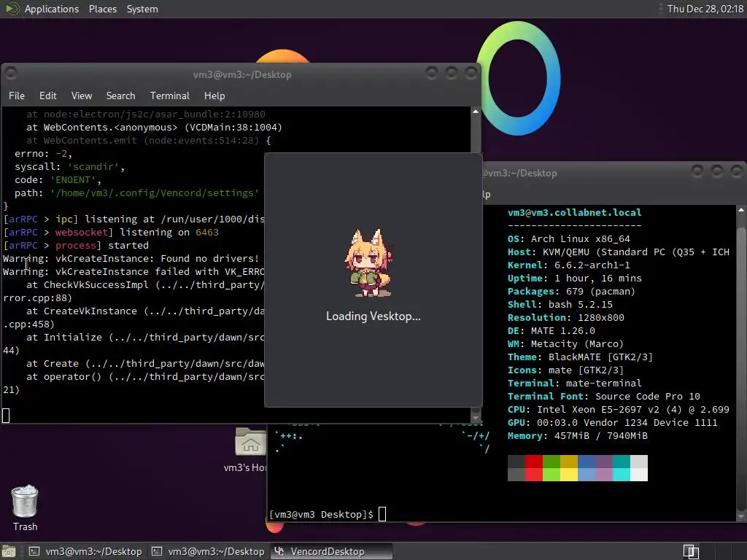The height and width of the screenshot is (560, 747).
Task: Click the cyan neofetch color block
Action: 622,474
